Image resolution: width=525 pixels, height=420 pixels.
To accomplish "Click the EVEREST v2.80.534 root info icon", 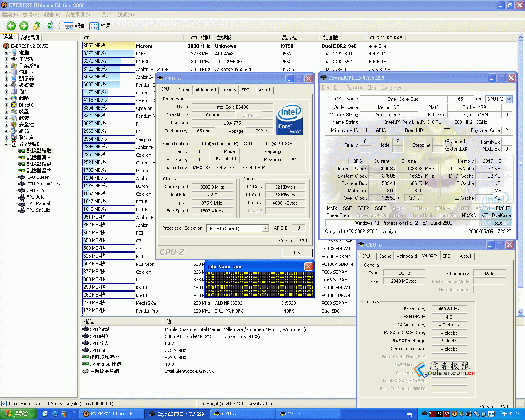I will (6, 46).
